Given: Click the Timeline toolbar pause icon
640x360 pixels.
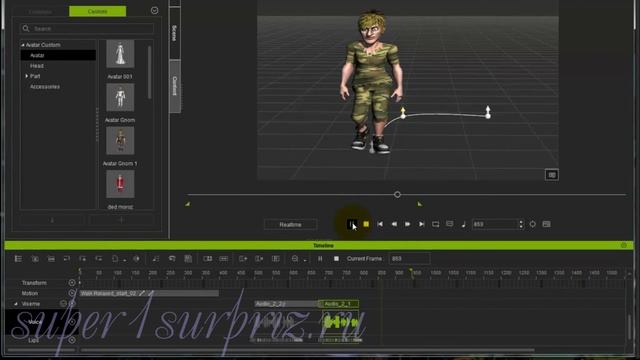Looking at the screenshot, I should pos(320,258).
